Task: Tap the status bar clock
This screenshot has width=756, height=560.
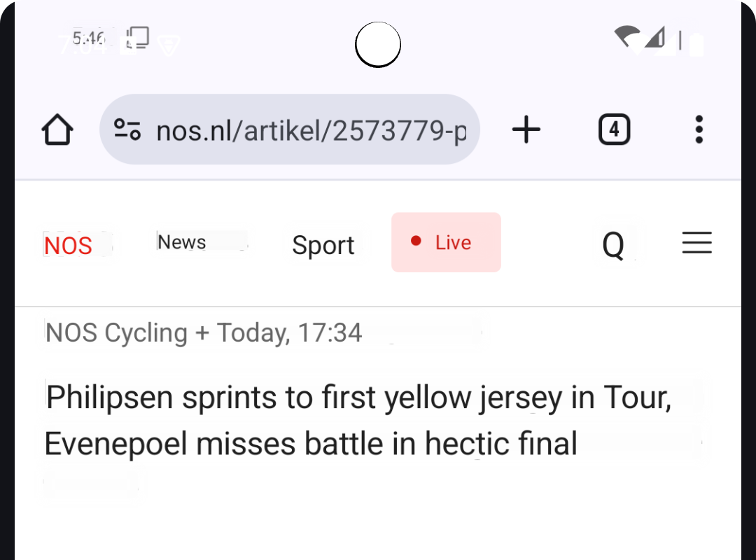Action: [x=88, y=37]
